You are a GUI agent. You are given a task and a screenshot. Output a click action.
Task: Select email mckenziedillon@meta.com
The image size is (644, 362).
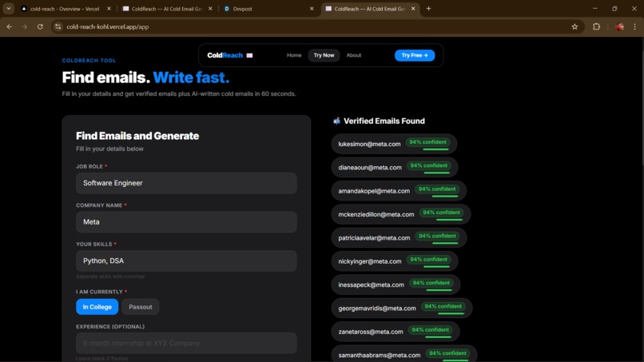pos(376,214)
